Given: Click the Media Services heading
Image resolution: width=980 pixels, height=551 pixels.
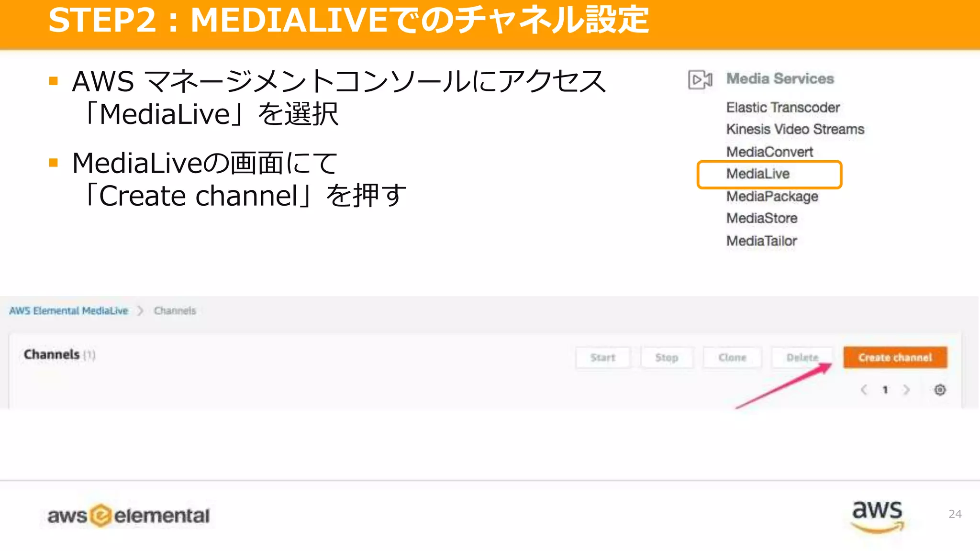Looking at the screenshot, I should 780,78.
